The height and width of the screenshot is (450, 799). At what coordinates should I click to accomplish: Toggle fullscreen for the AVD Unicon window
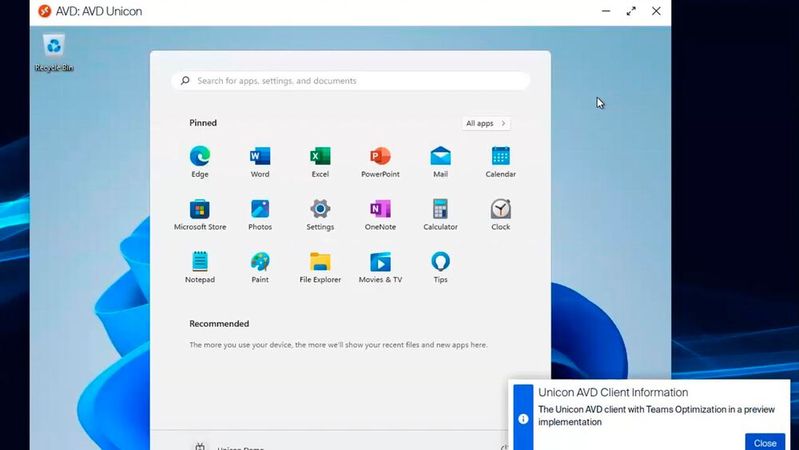[x=631, y=11]
